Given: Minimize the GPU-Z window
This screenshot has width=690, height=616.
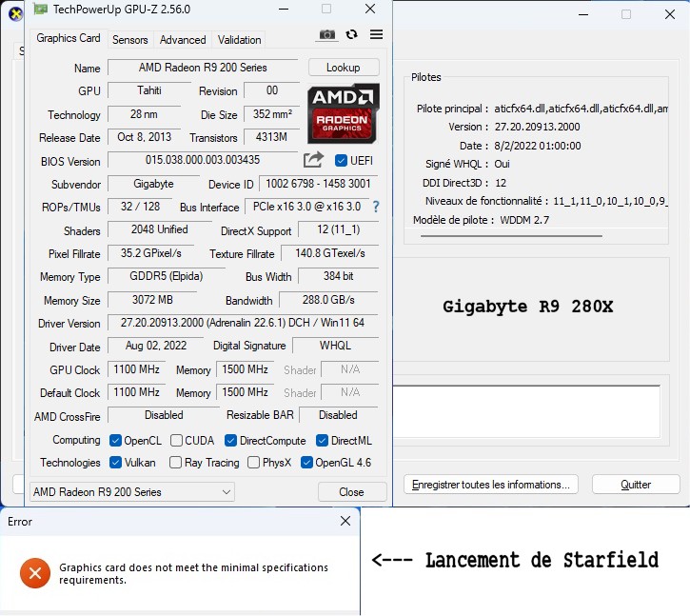Looking at the screenshot, I should tap(284, 9).
